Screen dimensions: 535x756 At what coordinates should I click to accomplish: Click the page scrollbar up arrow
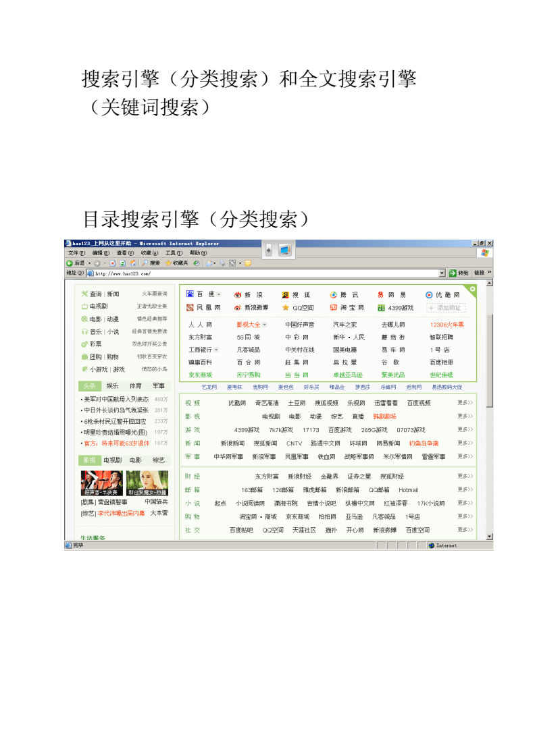tap(490, 283)
